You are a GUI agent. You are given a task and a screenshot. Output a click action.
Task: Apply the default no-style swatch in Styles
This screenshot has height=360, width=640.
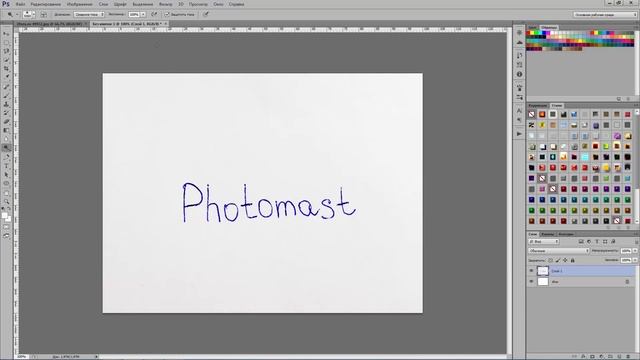pos(531,114)
